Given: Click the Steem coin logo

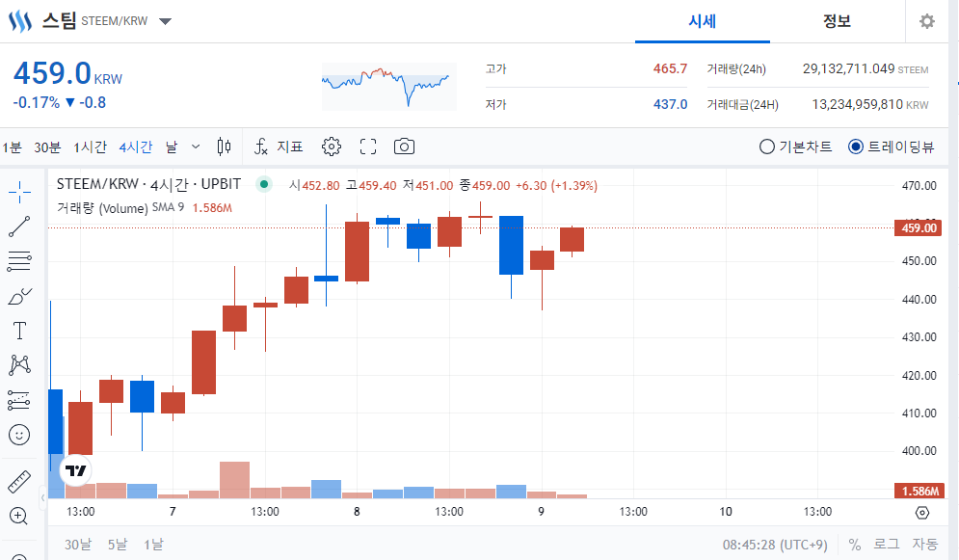Looking at the screenshot, I should tap(19, 21).
